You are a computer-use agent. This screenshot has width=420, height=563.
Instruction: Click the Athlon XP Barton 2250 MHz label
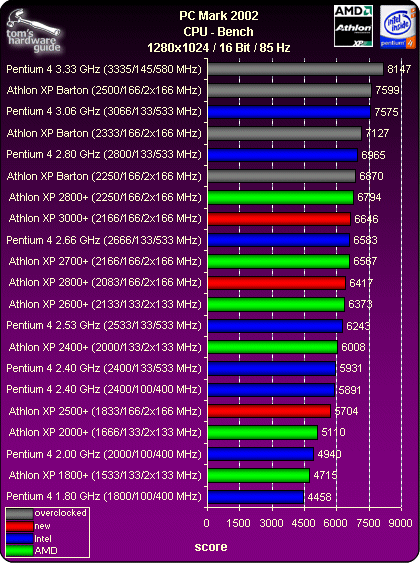click(104, 176)
